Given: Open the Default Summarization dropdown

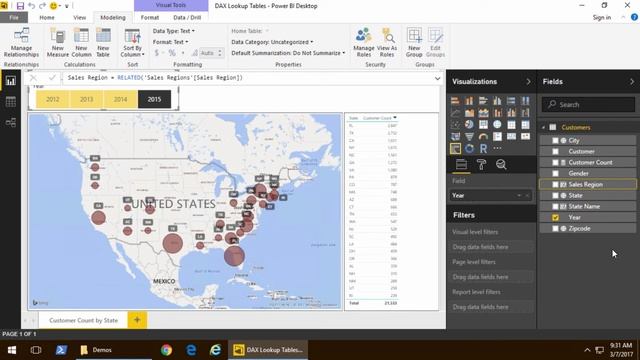Looking at the screenshot, I should pyautogui.click(x=288, y=53).
